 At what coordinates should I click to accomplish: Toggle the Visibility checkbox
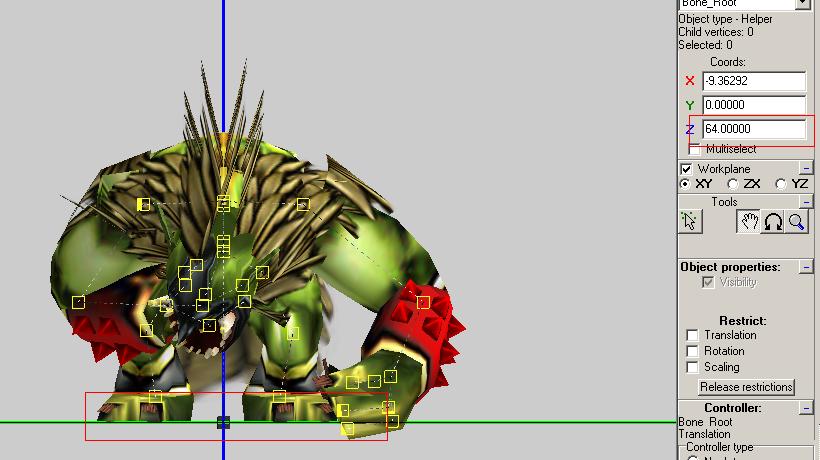[708, 282]
